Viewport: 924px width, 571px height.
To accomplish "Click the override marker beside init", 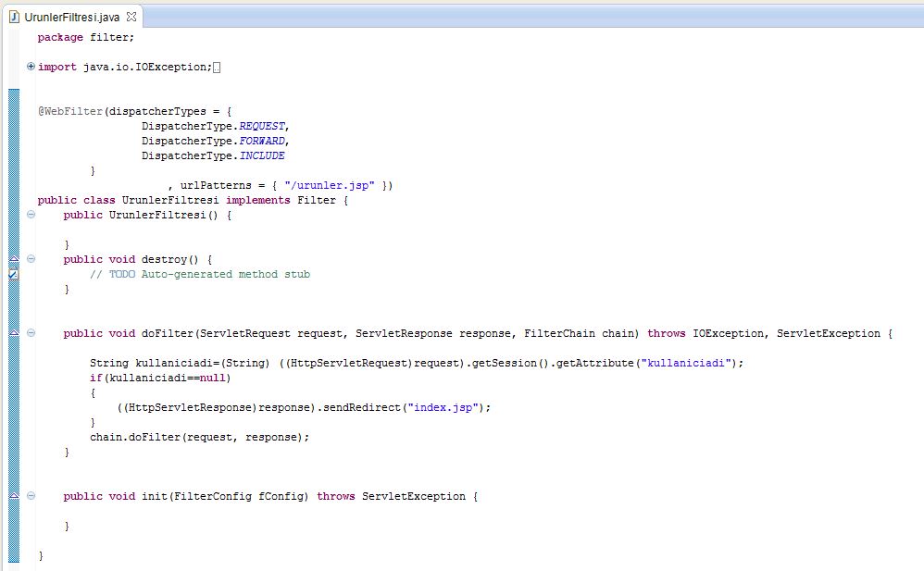I will (x=13, y=496).
